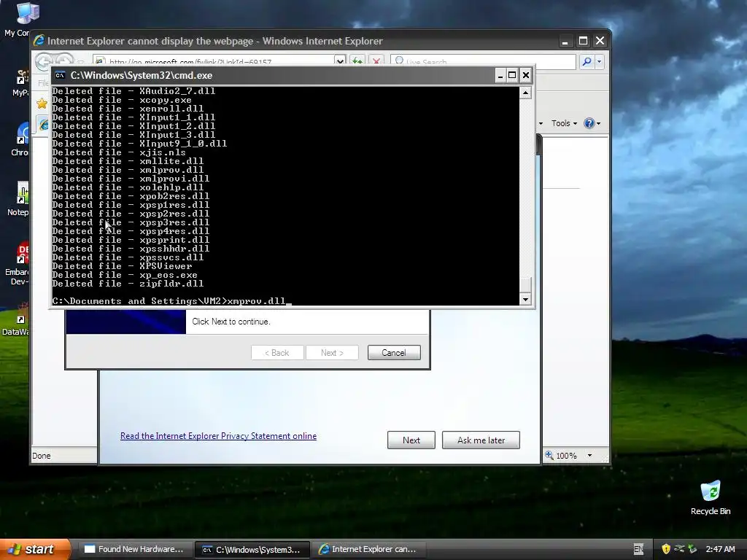Open the Help icon dropdown arrow

(x=598, y=123)
